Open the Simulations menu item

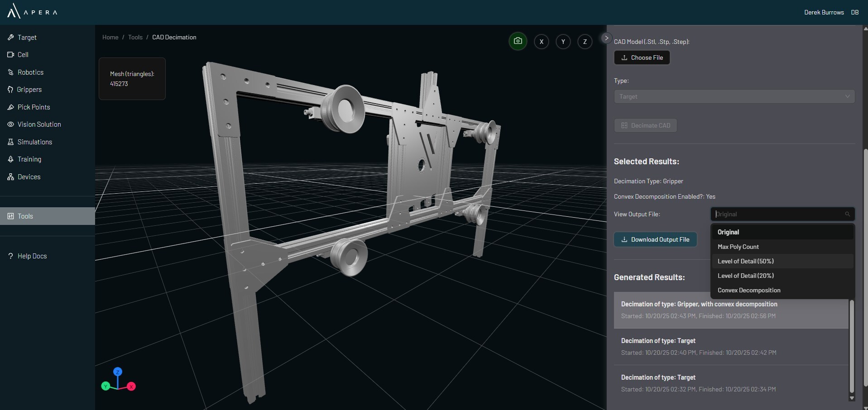click(48, 142)
